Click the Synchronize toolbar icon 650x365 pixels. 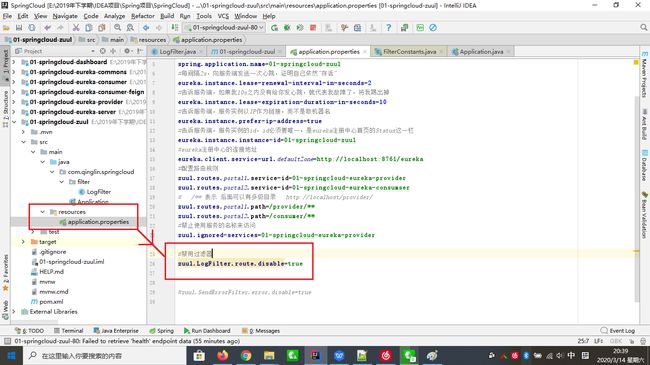tap(32, 28)
